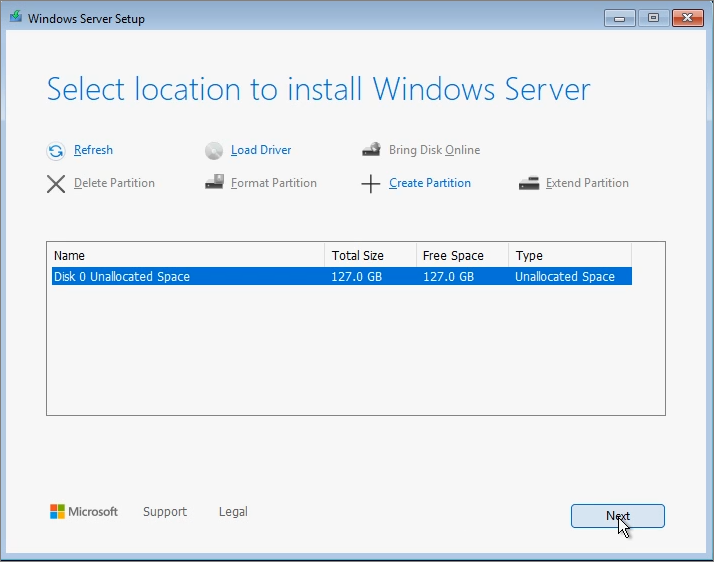
Task: Sort by the Type column header
Action: tap(570, 255)
